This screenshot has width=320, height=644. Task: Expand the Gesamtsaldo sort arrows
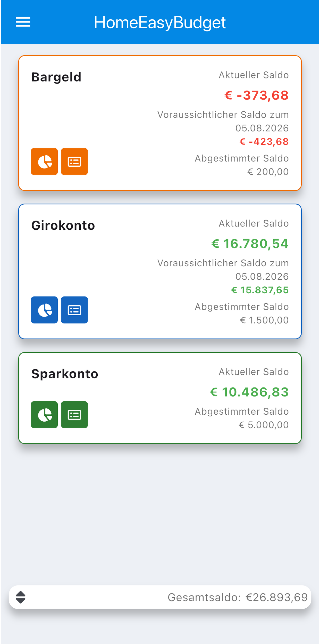[x=21, y=597]
